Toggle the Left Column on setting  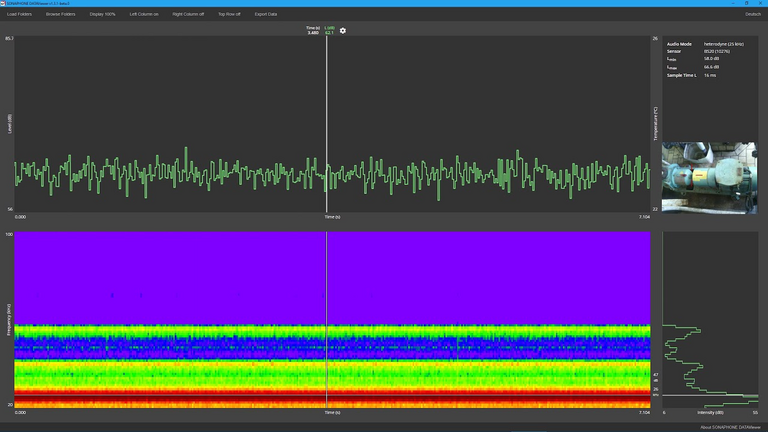click(144, 14)
